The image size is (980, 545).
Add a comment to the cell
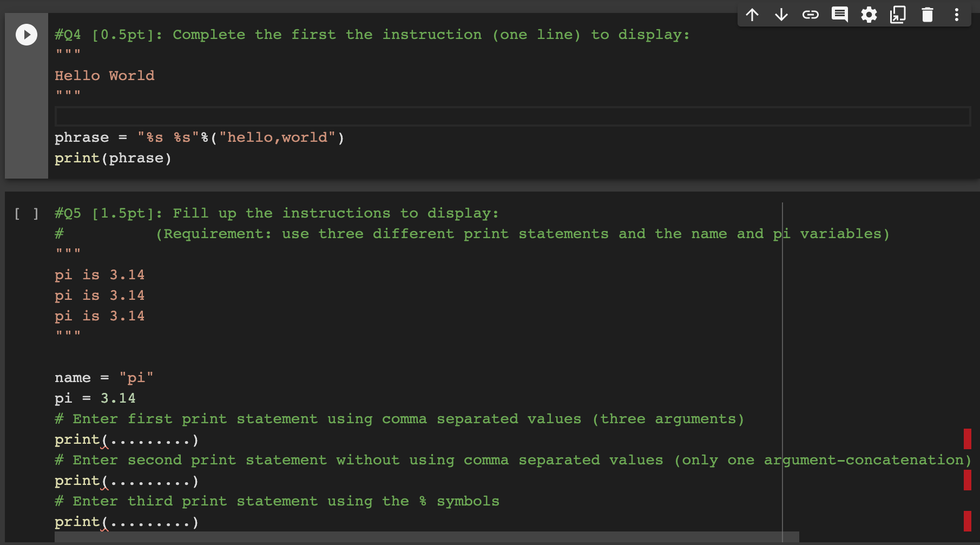pos(840,15)
